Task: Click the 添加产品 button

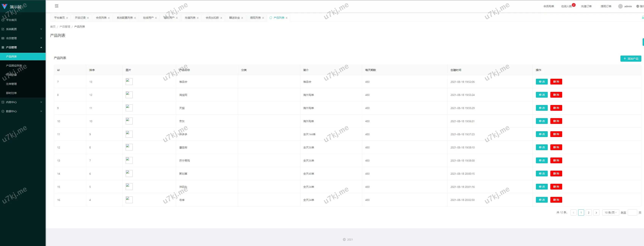Action: point(631,59)
